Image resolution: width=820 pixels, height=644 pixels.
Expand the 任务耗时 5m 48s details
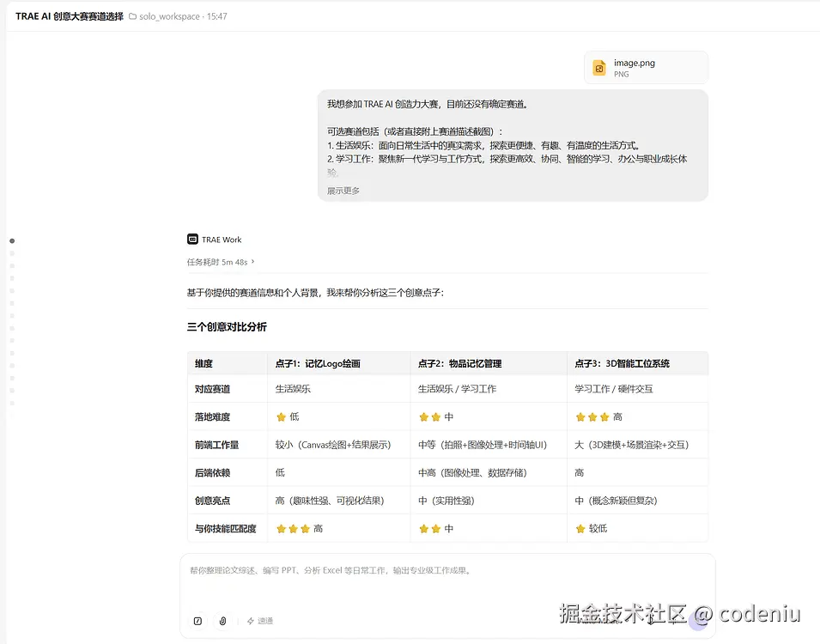[221, 262]
